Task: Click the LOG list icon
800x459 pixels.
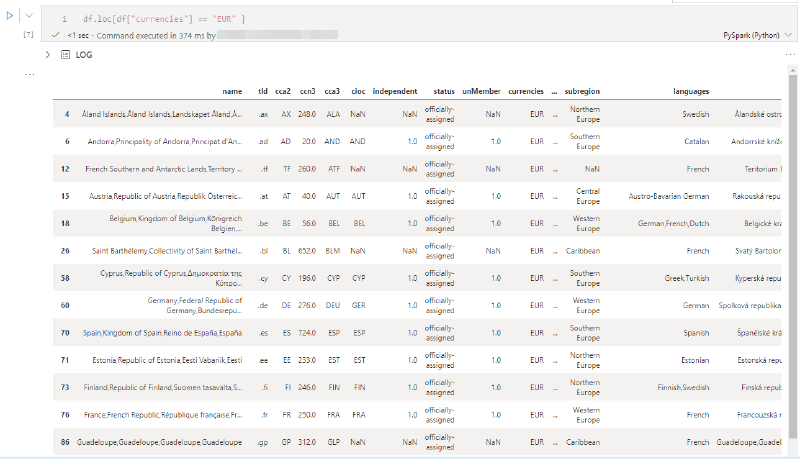Action: 65,55
